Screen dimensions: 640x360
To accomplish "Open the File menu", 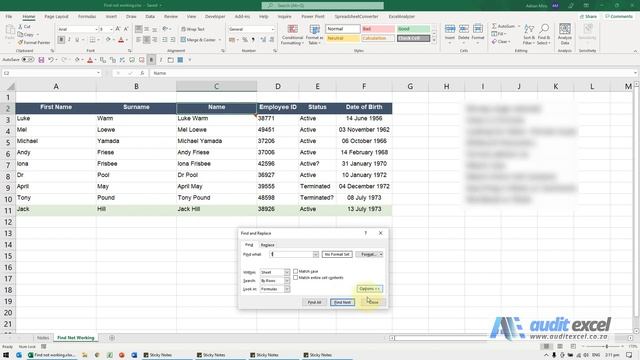I will [9, 17].
